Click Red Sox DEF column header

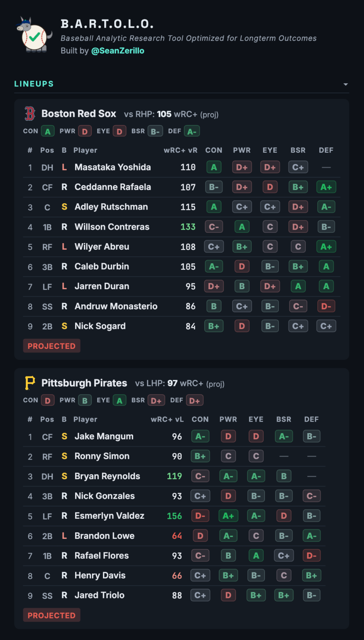point(326,150)
